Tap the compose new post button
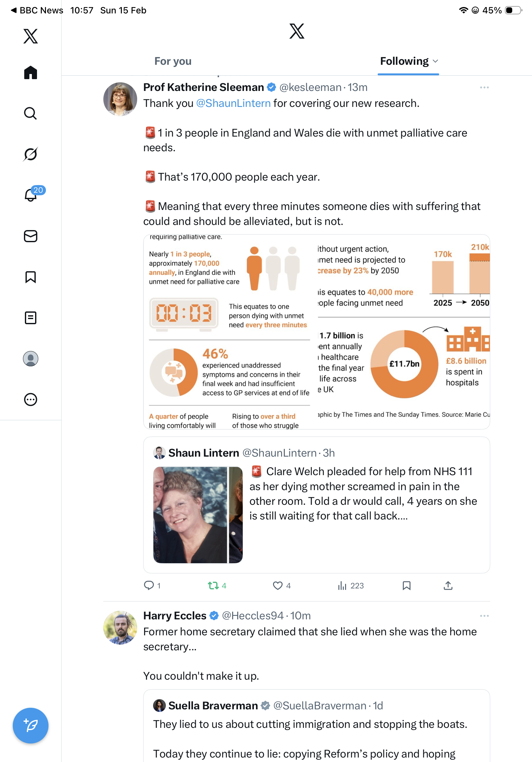The height and width of the screenshot is (762, 532). coord(31,726)
